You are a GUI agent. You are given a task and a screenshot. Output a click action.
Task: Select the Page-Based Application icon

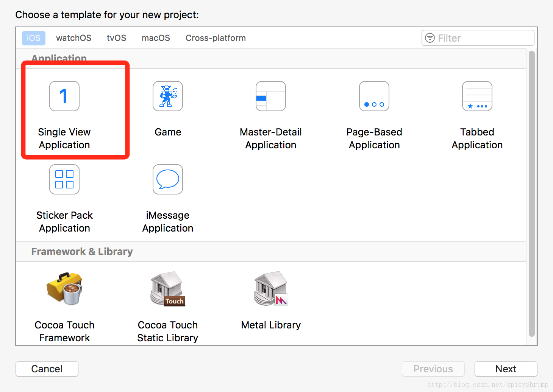point(374,96)
